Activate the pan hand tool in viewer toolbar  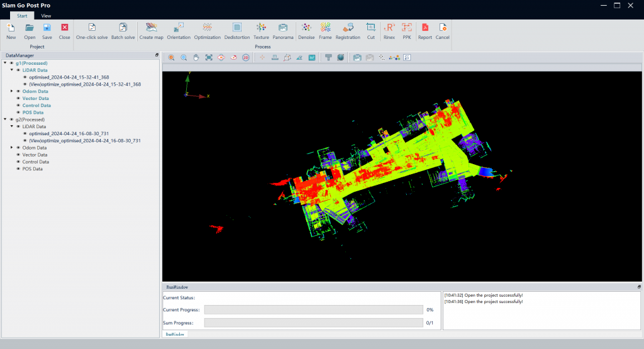click(196, 57)
